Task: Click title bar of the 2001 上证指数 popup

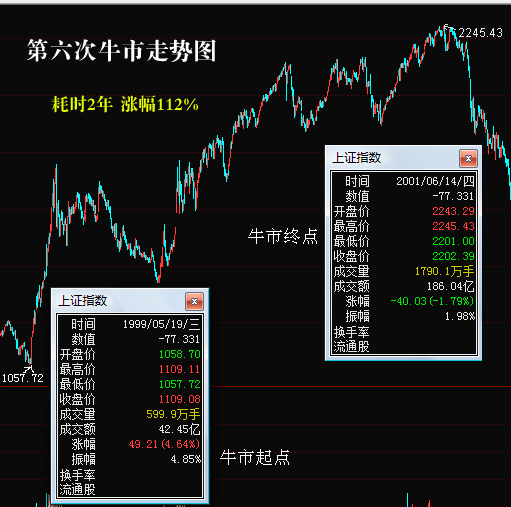Action: 393,158
